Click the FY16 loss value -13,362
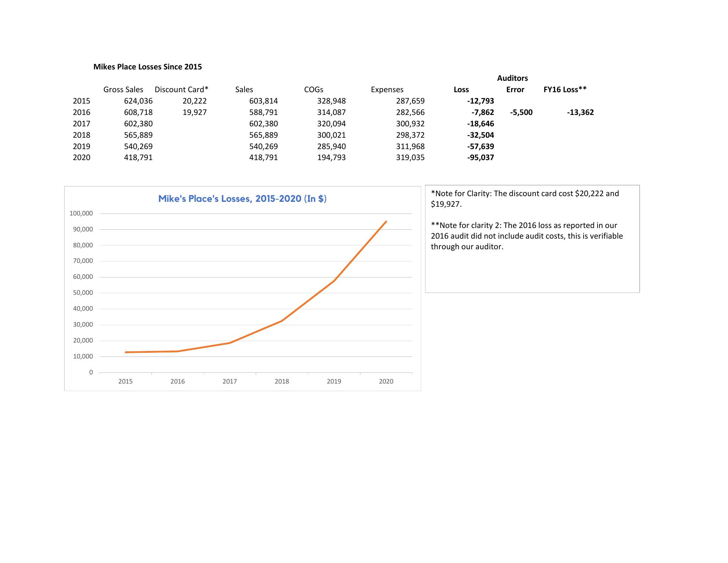The height and width of the screenshot is (563, 728). click(580, 112)
